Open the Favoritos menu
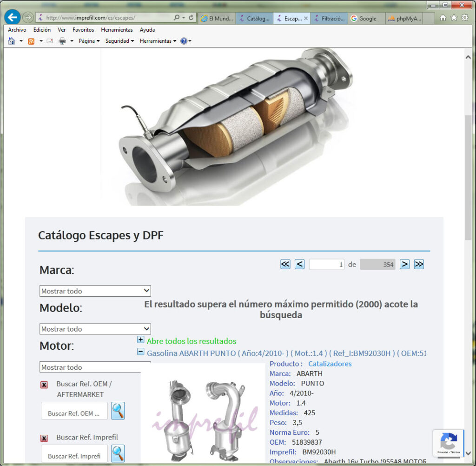 tap(83, 30)
